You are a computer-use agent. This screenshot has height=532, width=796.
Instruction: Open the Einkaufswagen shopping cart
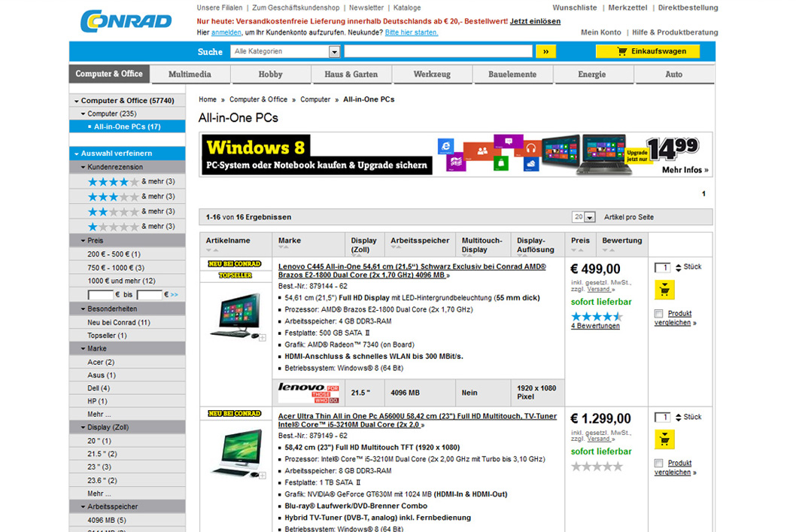(648, 51)
